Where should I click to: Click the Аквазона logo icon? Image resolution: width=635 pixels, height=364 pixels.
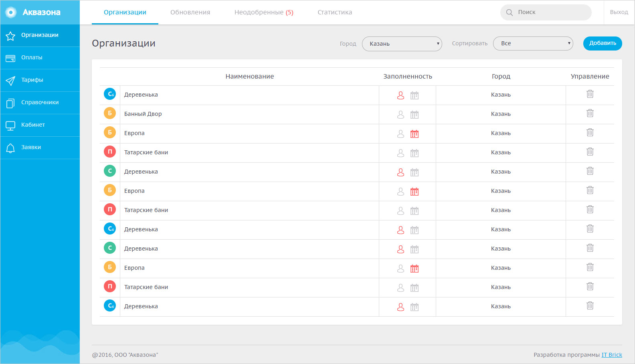[11, 12]
